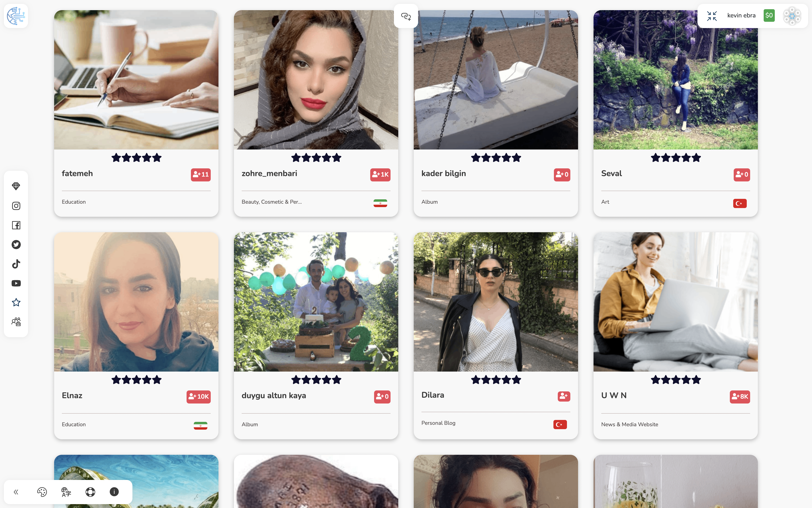The image size is (812, 508).
Task: Click the Seval profile name
Action: [x=611, y=173]
